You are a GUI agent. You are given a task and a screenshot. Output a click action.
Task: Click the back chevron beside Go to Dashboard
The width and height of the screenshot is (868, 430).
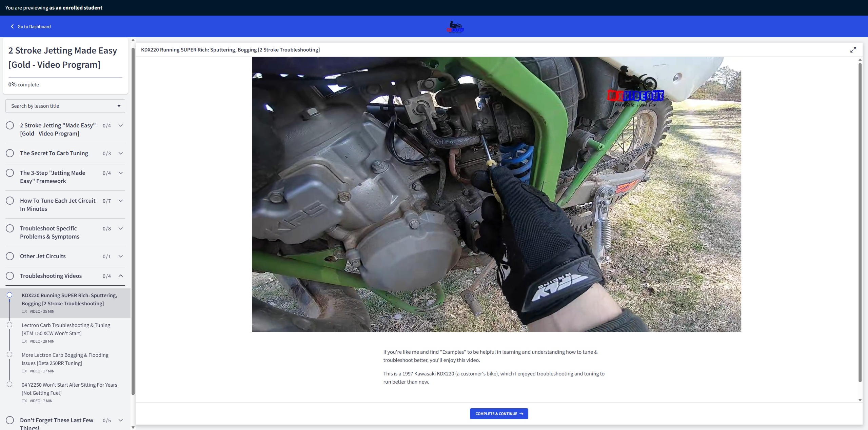coord(12,26)
